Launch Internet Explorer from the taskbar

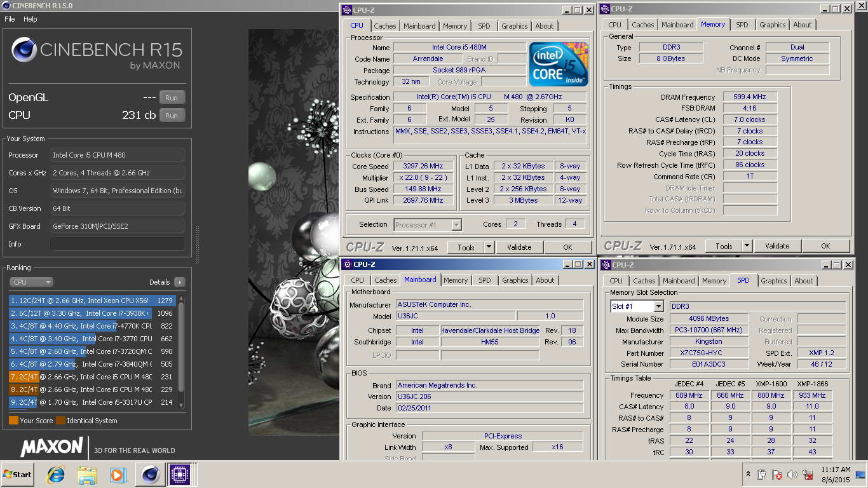[x=57, y=475]
